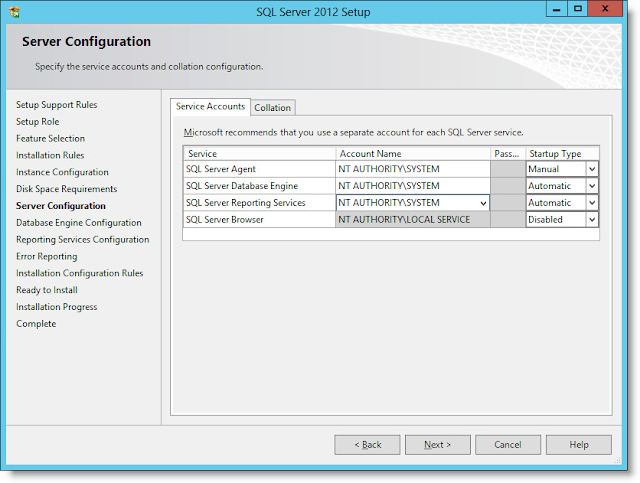Click the Account Name column header
Viewport: 640px width, 483px height.
click(x=413, y=154)
